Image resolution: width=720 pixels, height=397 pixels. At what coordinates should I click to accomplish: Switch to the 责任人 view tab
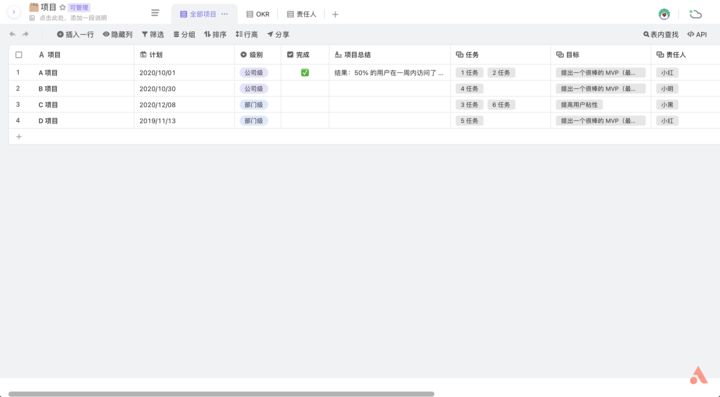coord(302,14)
